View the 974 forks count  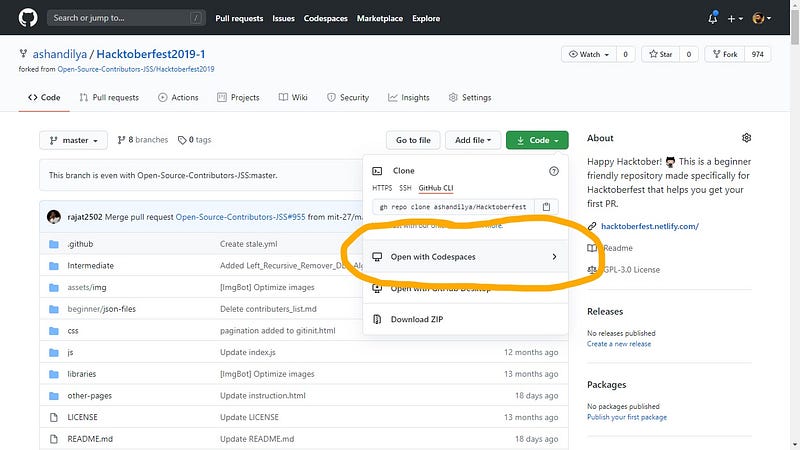[758, 54]
